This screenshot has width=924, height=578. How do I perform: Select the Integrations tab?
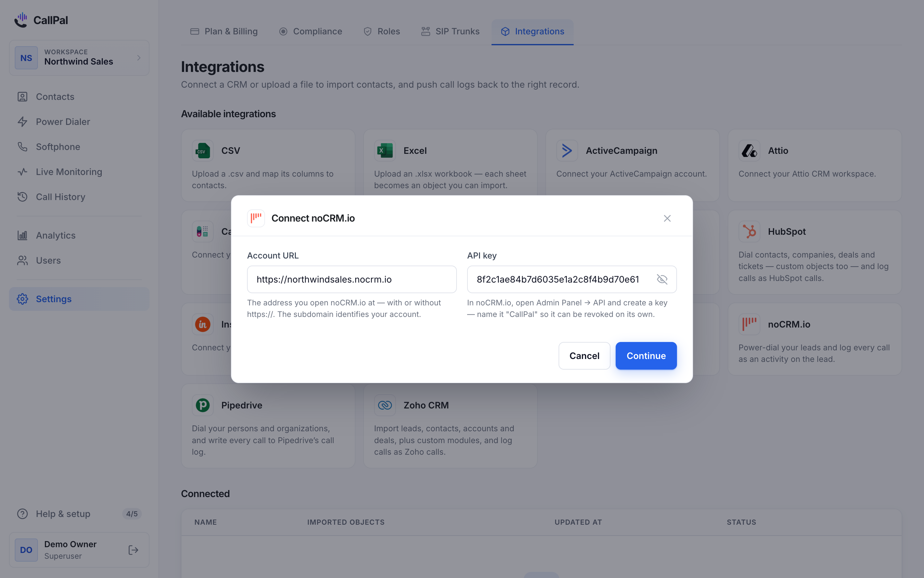(532, 31)
